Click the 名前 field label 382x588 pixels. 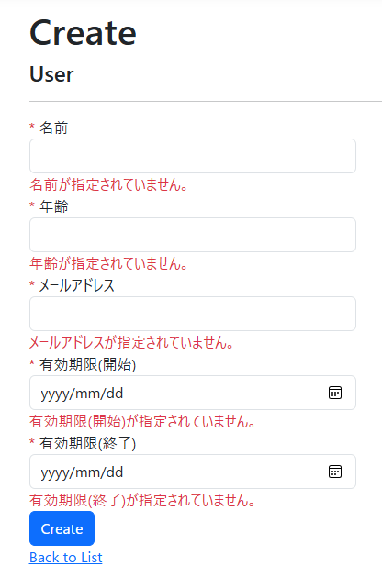53,128
